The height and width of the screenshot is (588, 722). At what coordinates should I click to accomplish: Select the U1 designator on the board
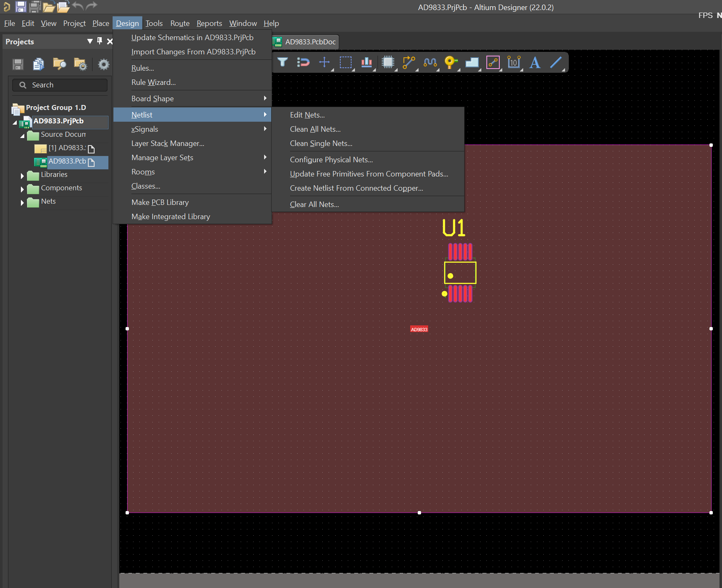point(454,228)
